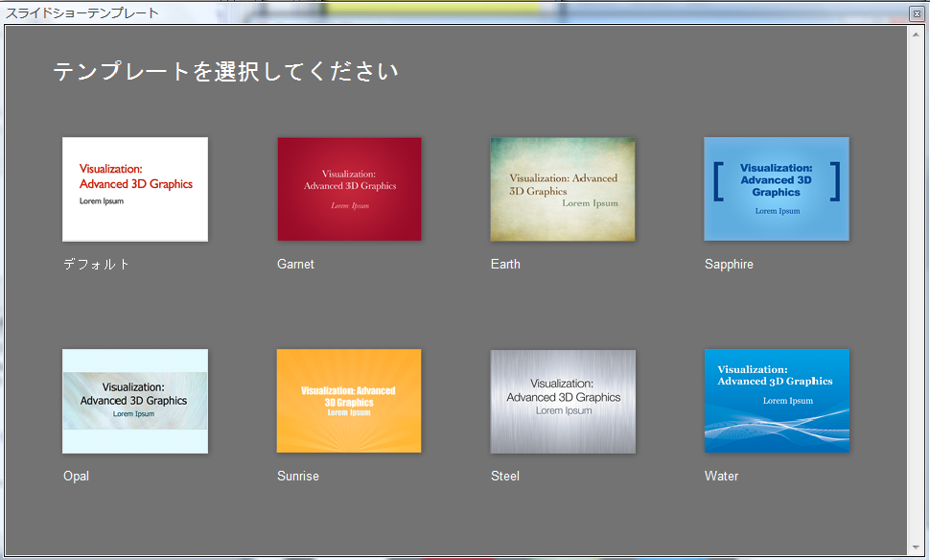
Task: Pick the Sunrise orange template thumbnail
Action: click(x=349, y=401)
